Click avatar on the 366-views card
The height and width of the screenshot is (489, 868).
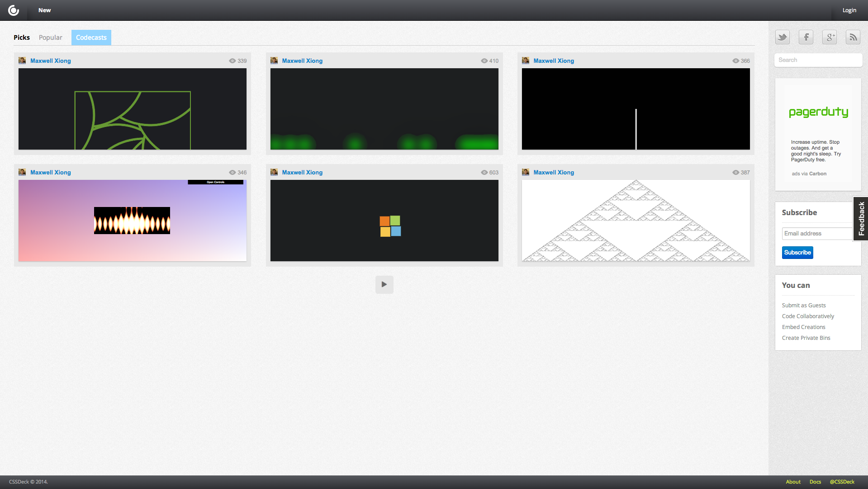pyautogui.click(x=526, y=61)
